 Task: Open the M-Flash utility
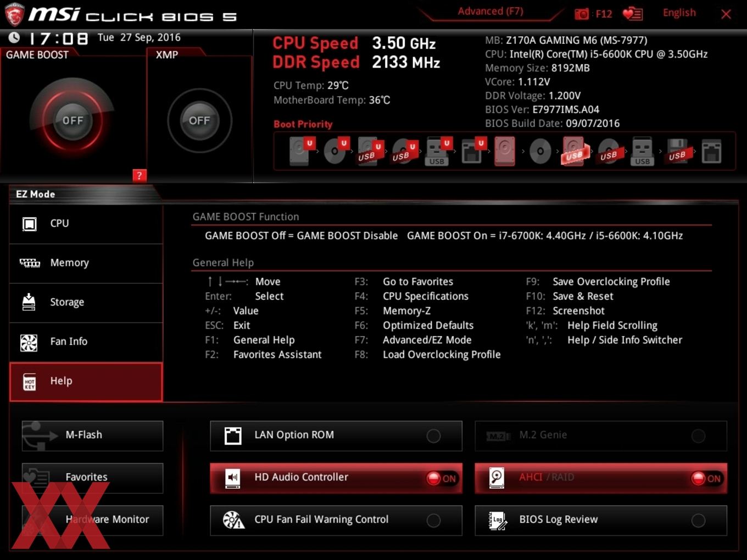92,435
